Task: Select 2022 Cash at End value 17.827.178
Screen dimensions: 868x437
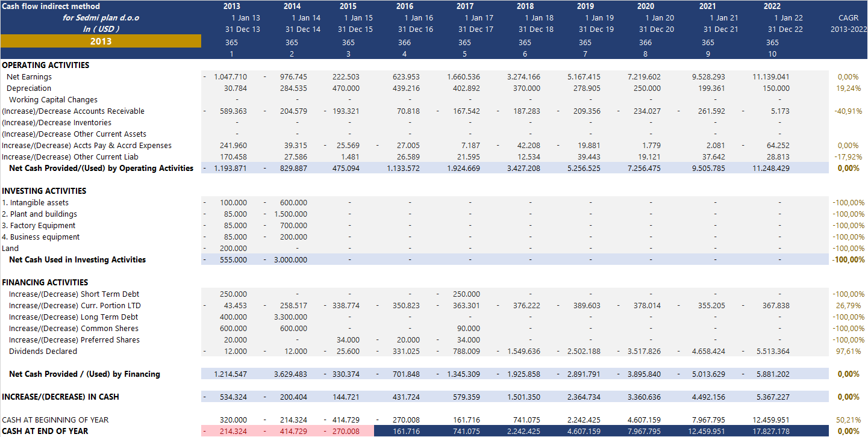Action: point(770,432)
